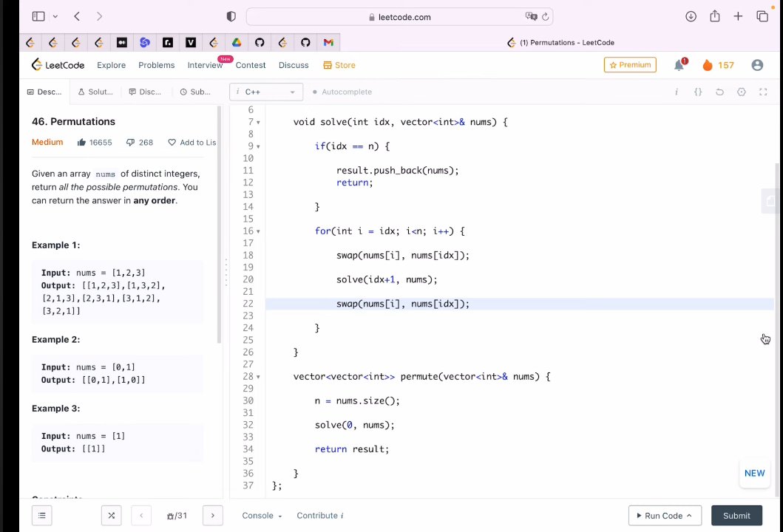
Task: Show browser downloads
Action: tap(691, 16)
